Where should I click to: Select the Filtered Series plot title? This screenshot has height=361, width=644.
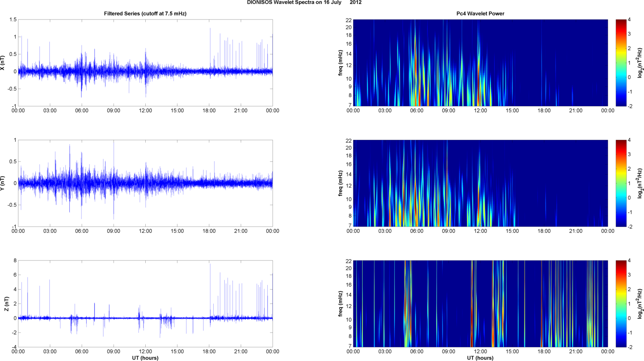tap(145, 14)
